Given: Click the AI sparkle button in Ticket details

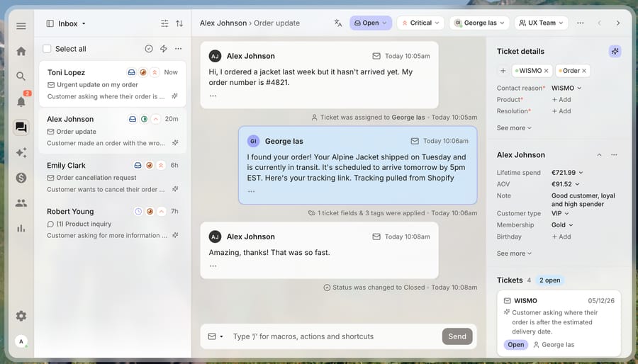Looking at the screenshot, I should click(615, 51).
